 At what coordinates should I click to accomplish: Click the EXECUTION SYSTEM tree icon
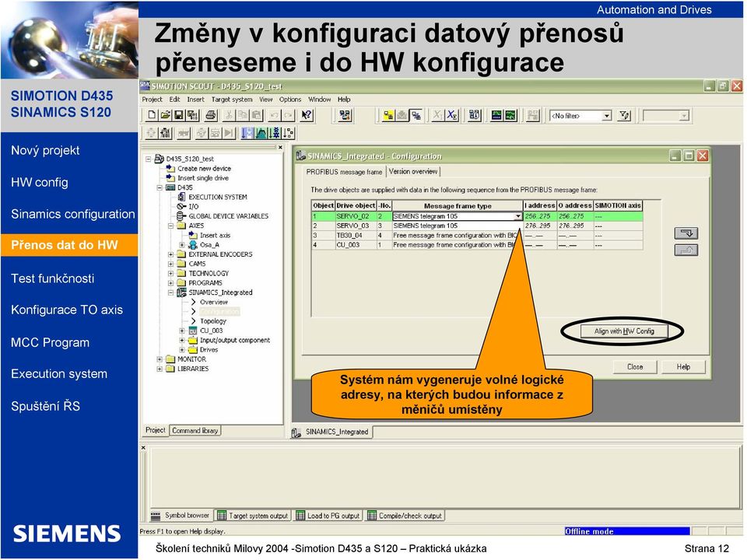coord(181,197)
